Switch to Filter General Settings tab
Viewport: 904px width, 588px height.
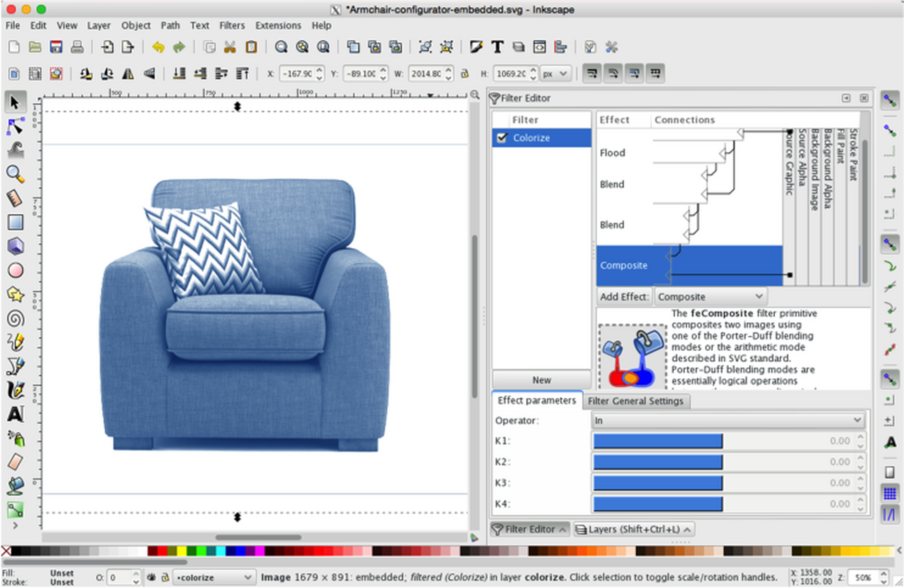[635, 401]
